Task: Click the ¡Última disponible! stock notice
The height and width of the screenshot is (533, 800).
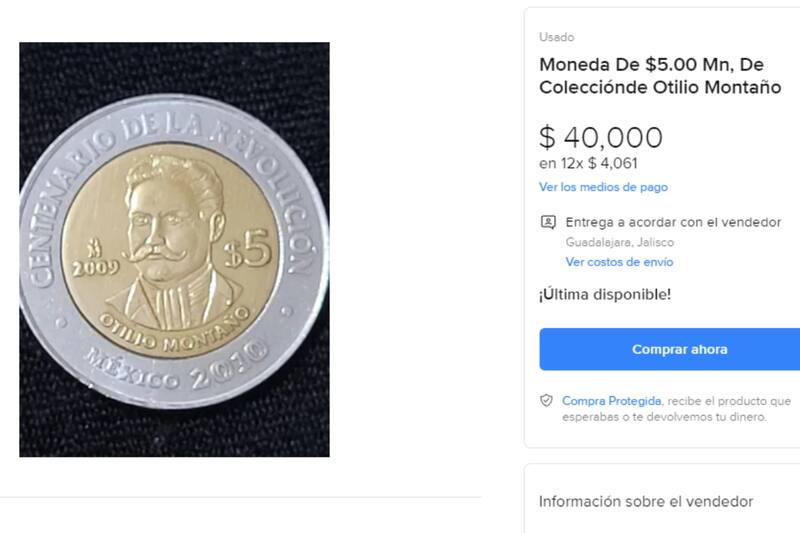Action: [604, 294]
